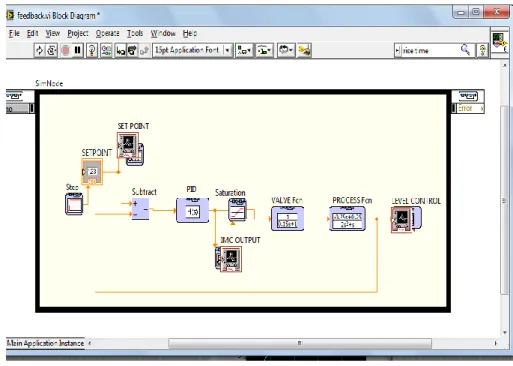Toggle Retain Wire Values button
Screen dimensions: 513x366
(106, 50)
